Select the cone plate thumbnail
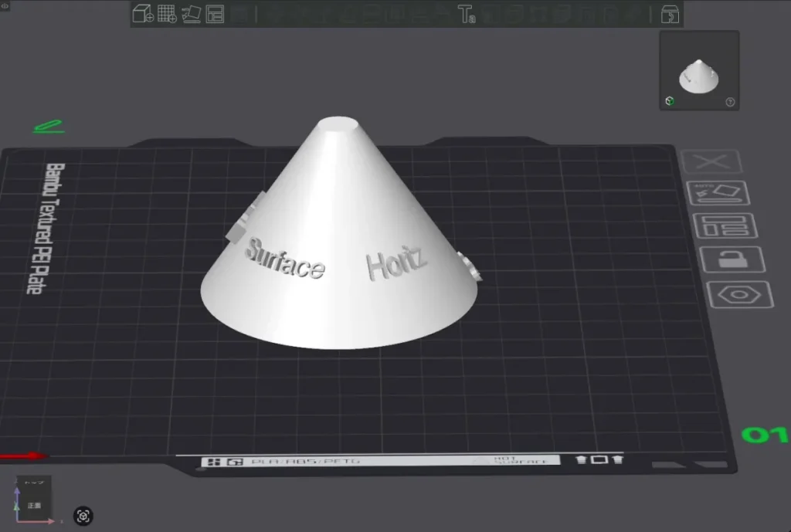The height and width of the screenshot is (532, 791). point(699,70)
